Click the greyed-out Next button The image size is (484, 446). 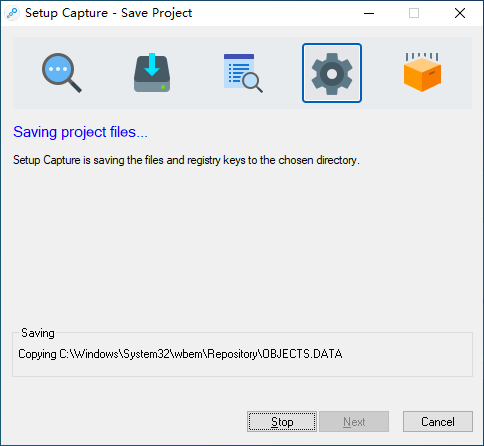[x=354, y=422]
